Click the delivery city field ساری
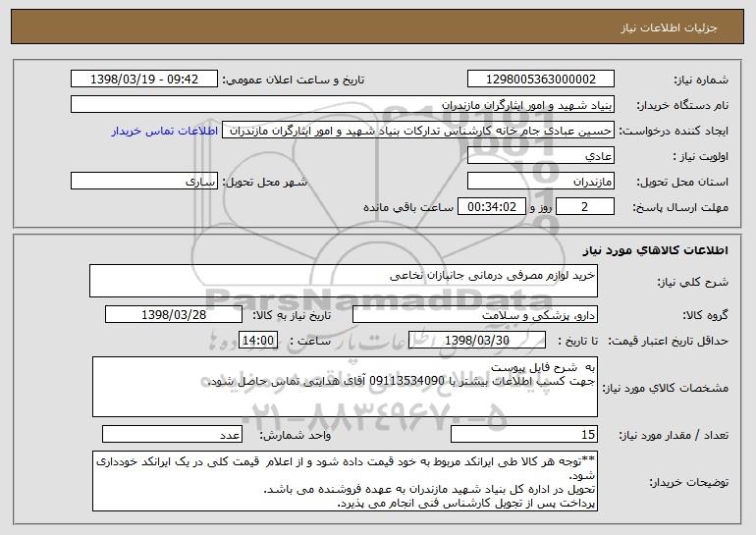Screen dimensions: 756x535 [x=144, y=182]
